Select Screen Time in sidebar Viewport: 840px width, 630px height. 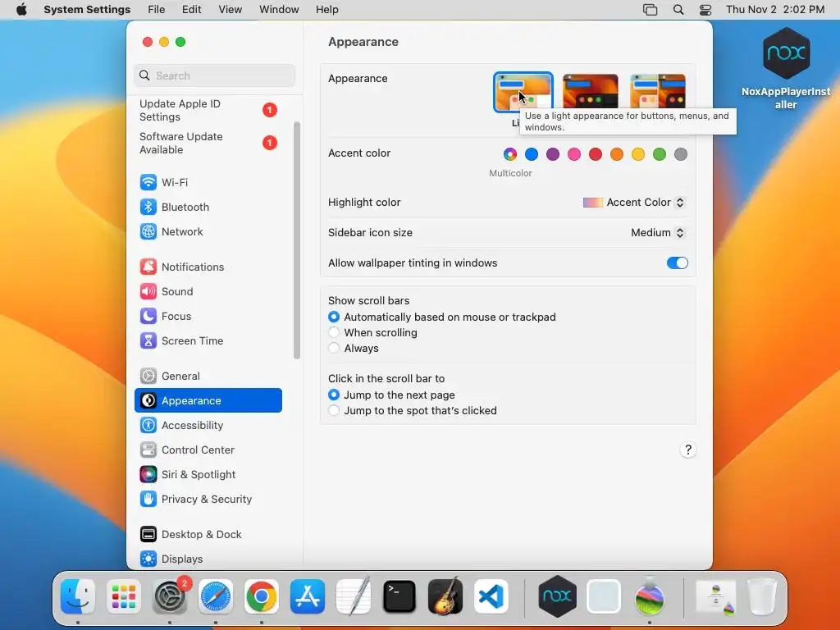[208, 340]
